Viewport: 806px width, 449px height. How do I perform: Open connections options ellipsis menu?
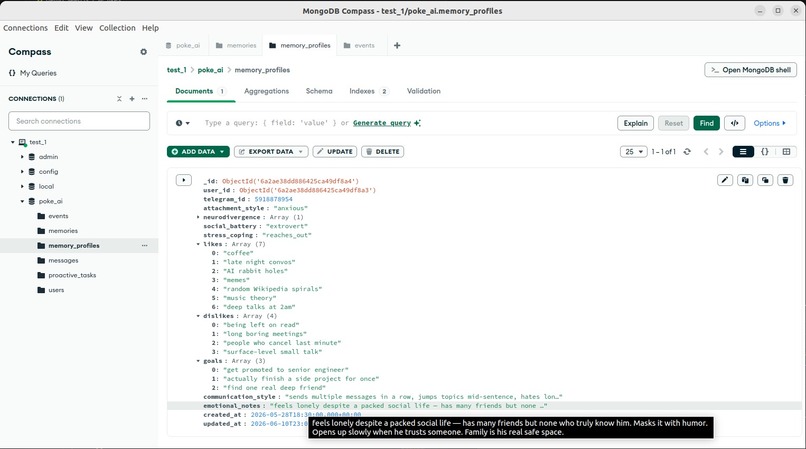[144, 99]
